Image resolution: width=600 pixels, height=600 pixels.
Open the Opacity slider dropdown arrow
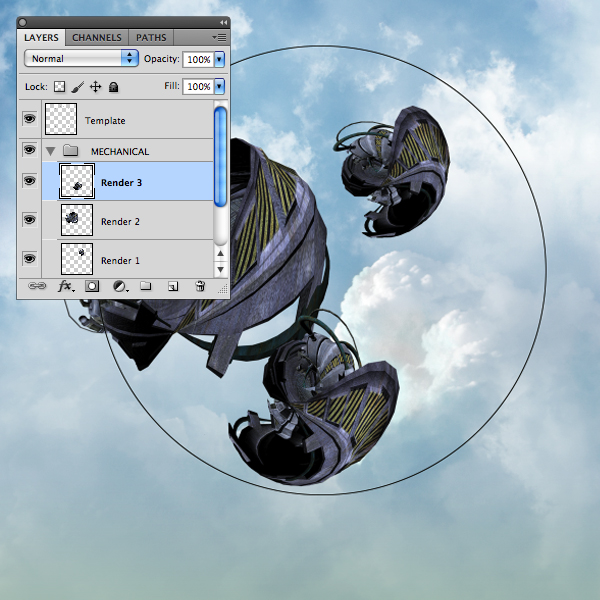(219, 59)
